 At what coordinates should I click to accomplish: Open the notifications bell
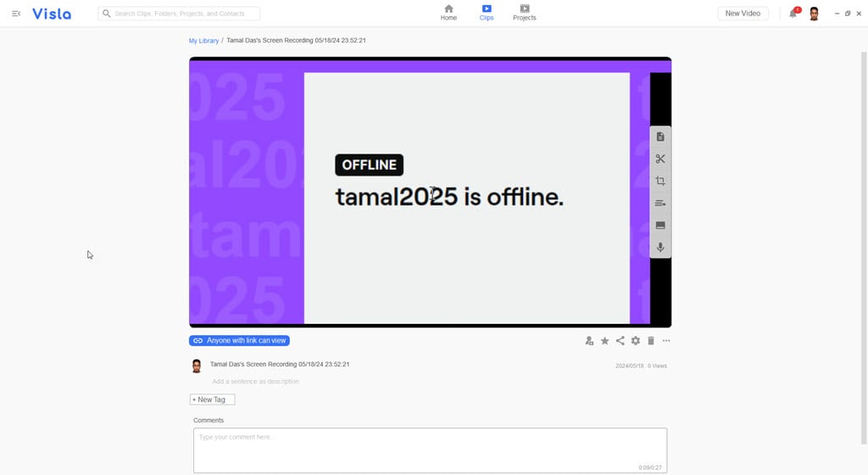pyautogui.click(x=793, y=14)
